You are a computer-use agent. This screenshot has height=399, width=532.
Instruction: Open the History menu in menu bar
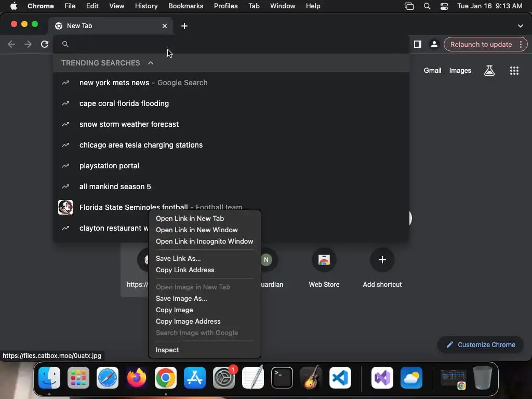click(146, 6)
